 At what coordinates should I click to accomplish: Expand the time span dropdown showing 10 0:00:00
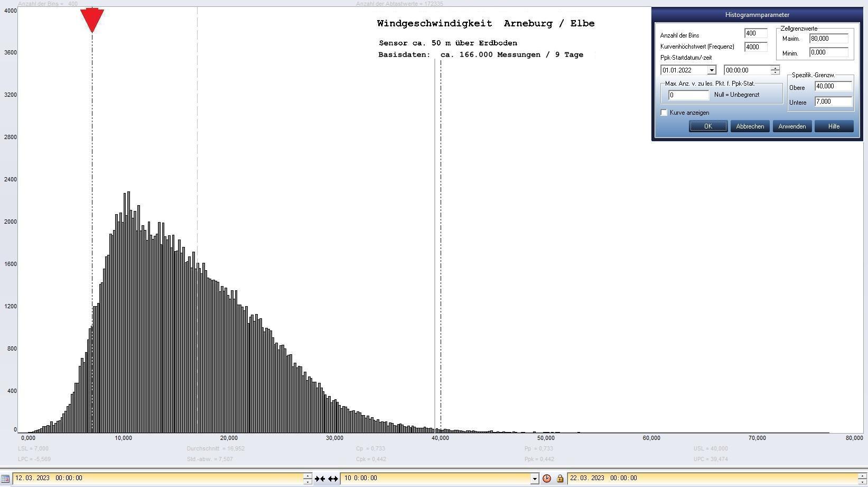point(534,479)
